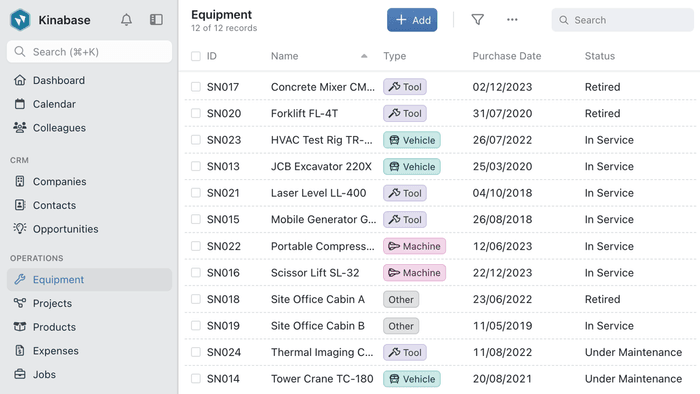This screenshot has width=700, height=394.
Task: Open the notifications bell
Action: pos(126,20)
